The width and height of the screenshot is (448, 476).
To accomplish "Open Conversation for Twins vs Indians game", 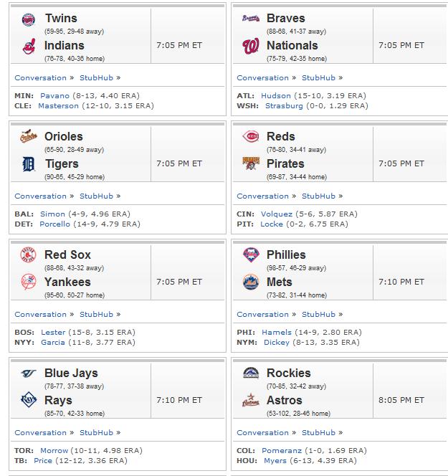I will pyautogui.click(x=40, y=78).
